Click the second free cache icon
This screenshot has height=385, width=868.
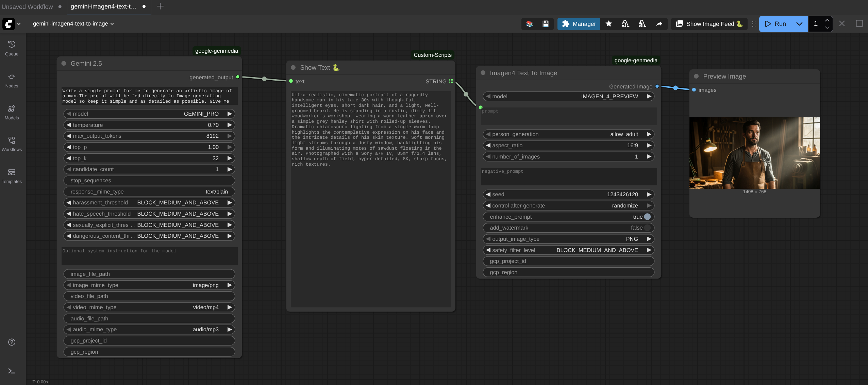point(642,24)
